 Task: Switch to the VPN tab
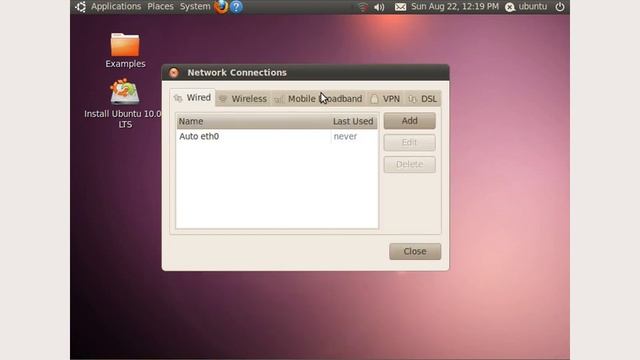pos(385,99)
